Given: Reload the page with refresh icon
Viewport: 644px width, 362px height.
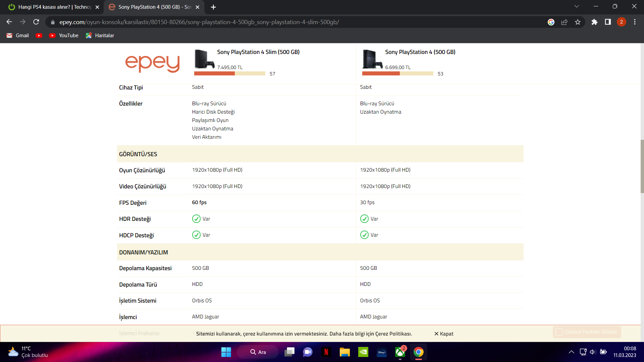Looking at the screenshot, I should (36, 22).
